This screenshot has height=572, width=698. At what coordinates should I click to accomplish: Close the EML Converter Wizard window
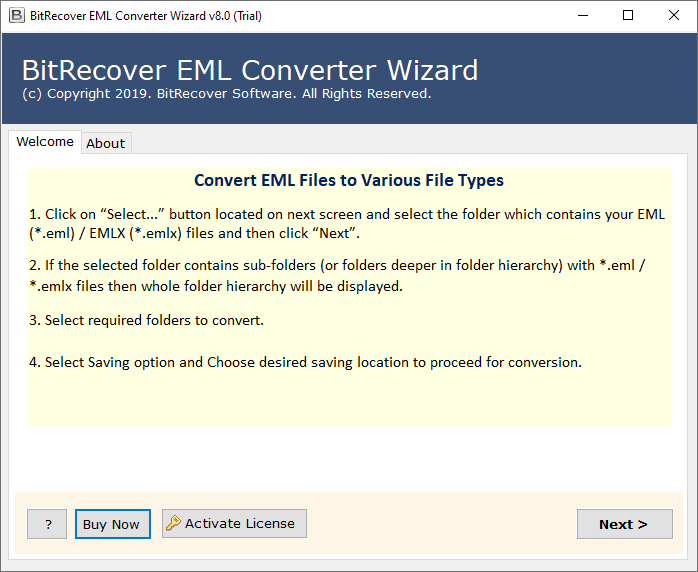point(674,16)
